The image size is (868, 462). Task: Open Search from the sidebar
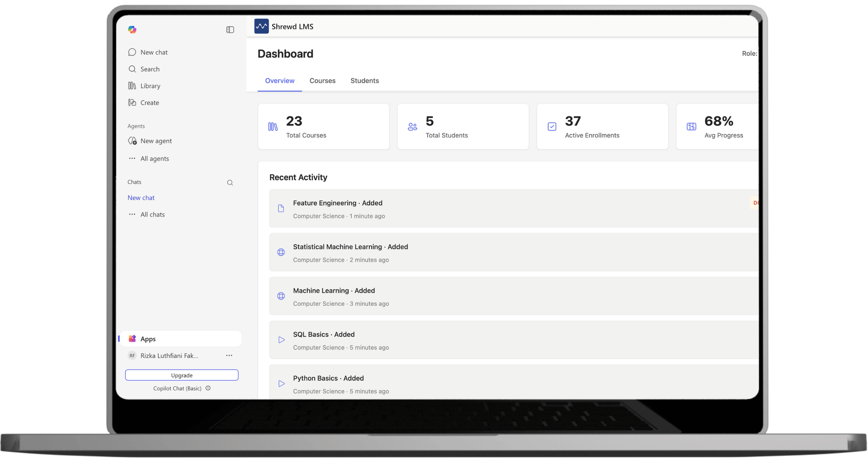pos(149,69)
